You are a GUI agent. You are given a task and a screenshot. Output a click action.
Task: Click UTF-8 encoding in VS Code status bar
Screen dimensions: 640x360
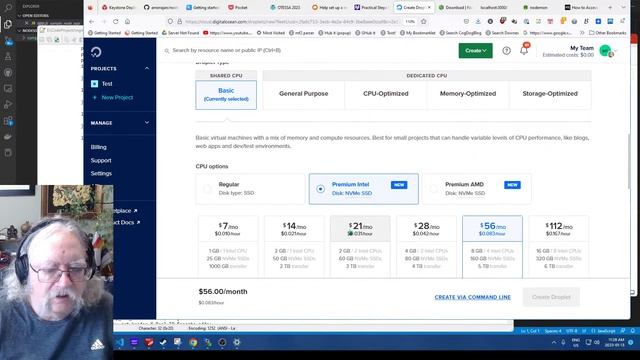click(571, 331)
